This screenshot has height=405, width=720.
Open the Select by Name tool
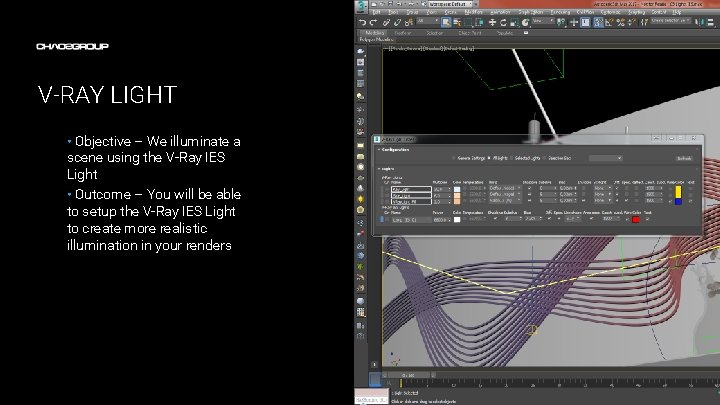(457, 22)
